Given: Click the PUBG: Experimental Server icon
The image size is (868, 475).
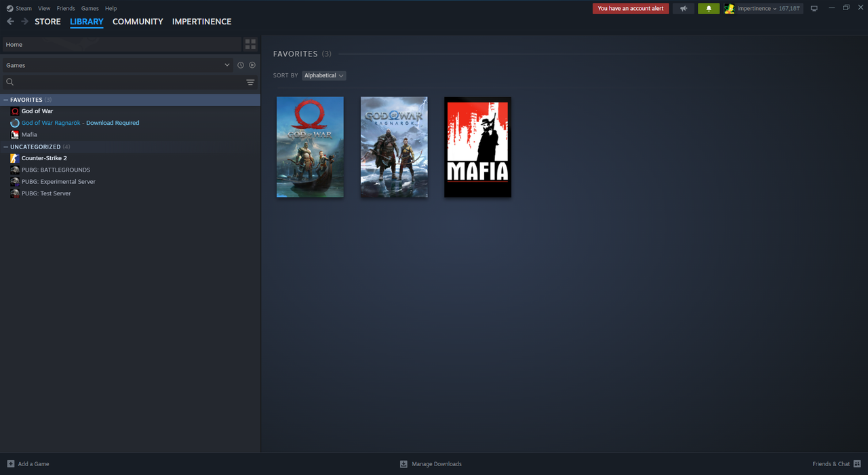Looking at the screenshot, I should click(x=15, y=182).
